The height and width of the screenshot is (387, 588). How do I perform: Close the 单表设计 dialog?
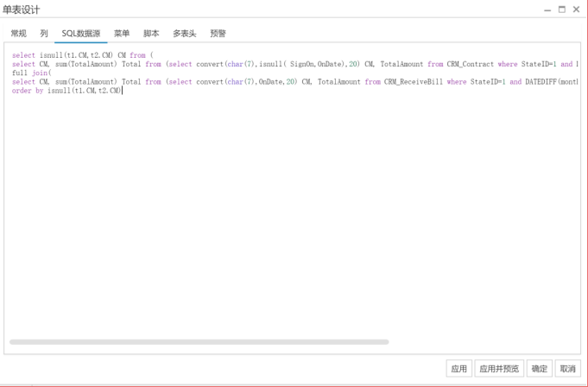coord(577,10)
